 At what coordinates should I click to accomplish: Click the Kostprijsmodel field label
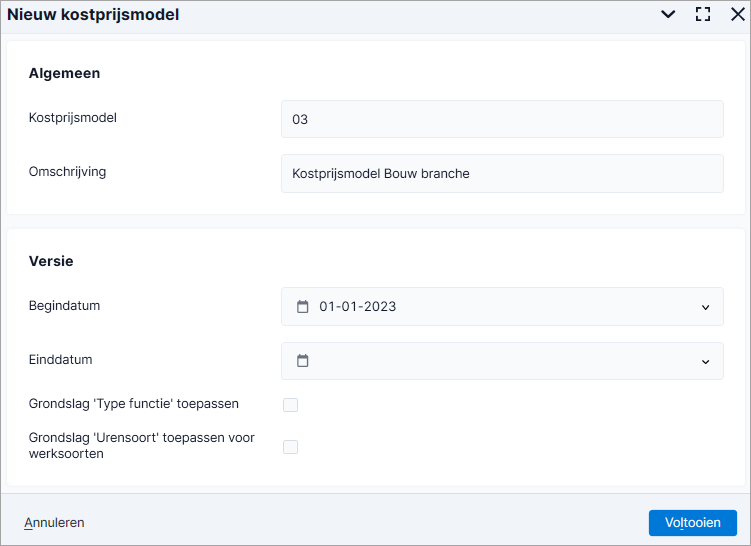coord(73,118)
